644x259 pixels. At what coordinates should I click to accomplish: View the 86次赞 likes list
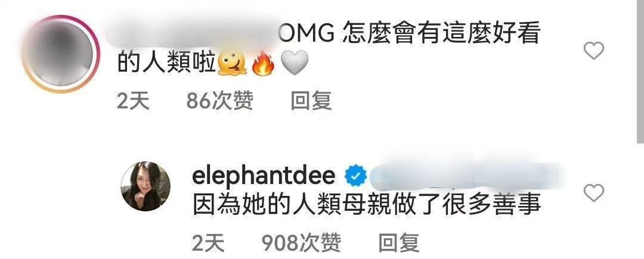coord(219,101)
